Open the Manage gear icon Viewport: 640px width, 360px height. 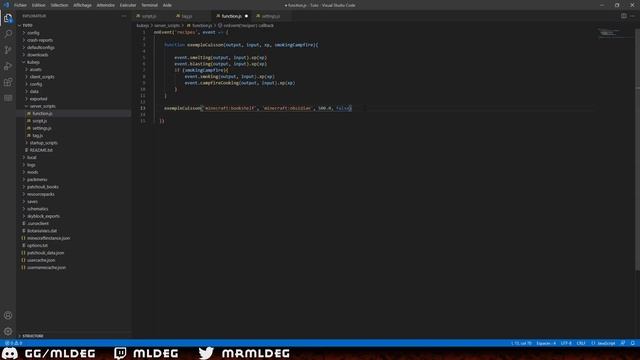(x=8, y=331)
